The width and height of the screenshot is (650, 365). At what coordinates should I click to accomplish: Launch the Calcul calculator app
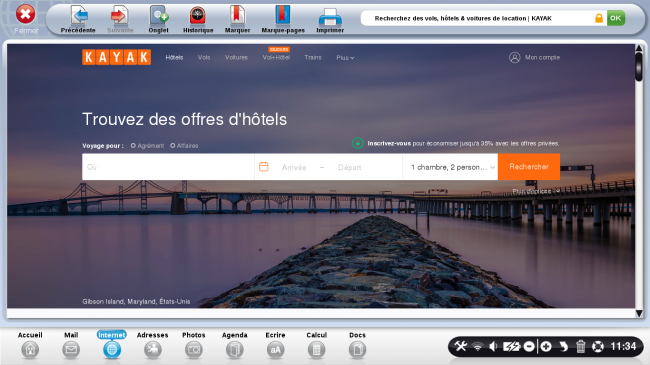[316, 345]
